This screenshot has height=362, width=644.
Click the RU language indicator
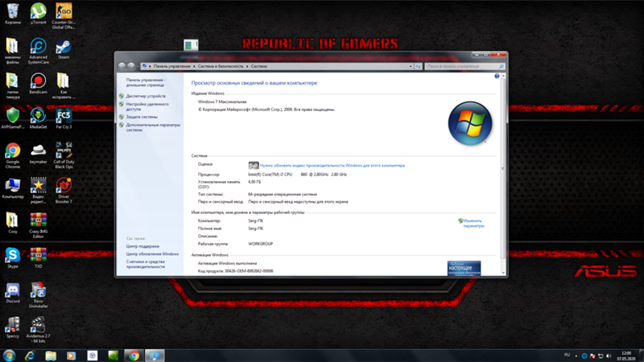point(567,355)
